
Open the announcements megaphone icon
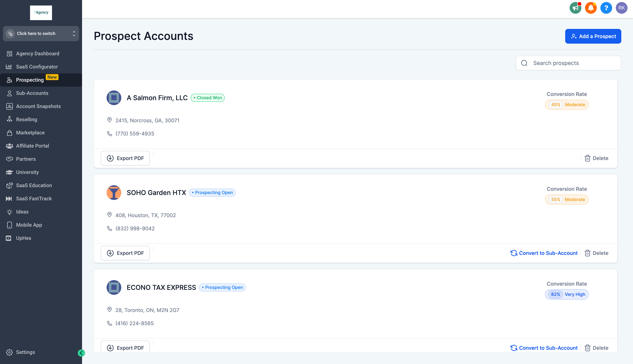pos(575,8)
